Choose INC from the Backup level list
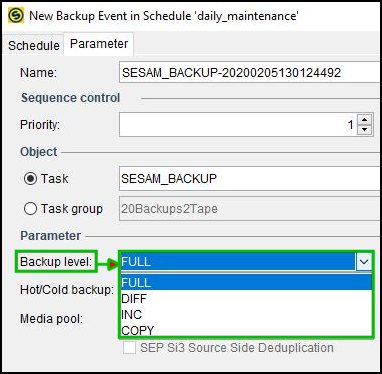The height and width of the screenshot is (374, 382). [246, 314]
